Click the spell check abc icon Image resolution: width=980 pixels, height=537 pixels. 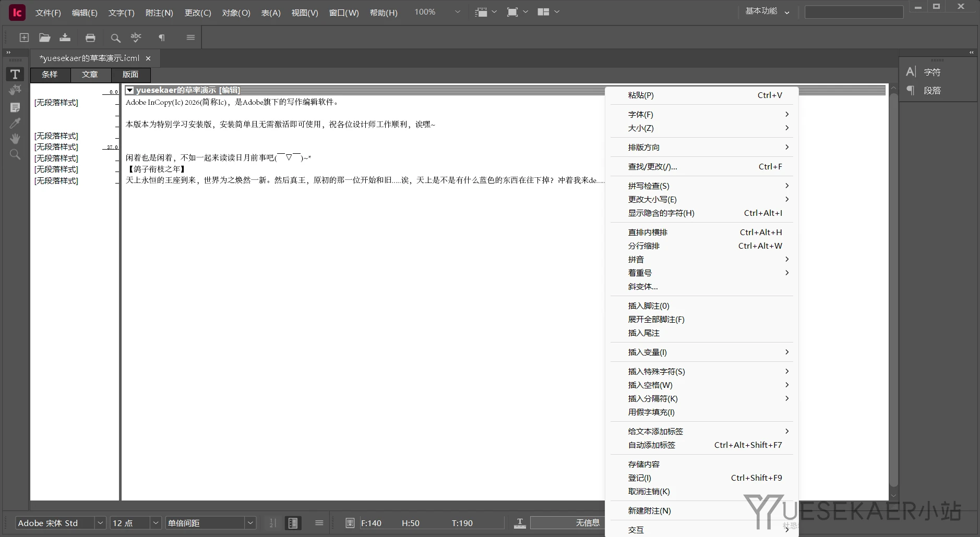point(136,38)
